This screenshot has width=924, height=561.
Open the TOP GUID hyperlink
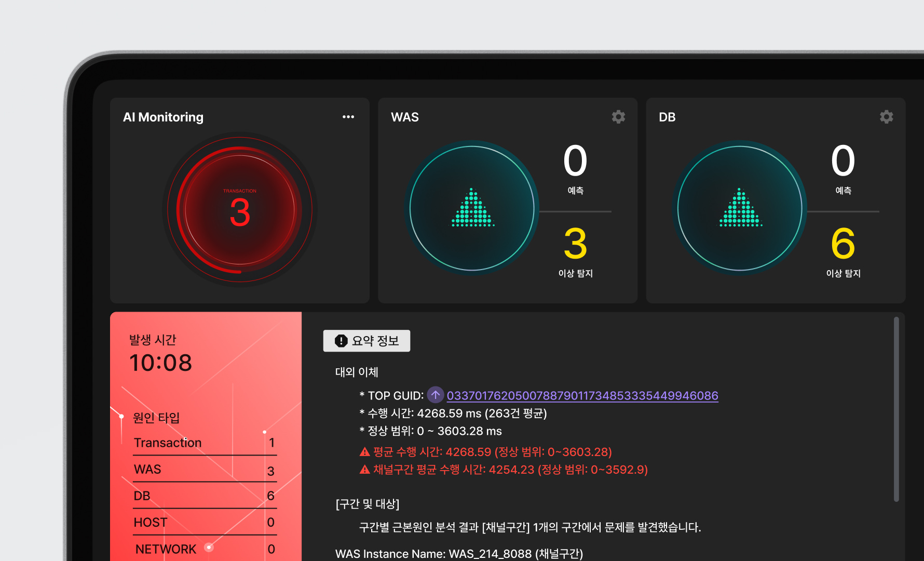[582, 396]
